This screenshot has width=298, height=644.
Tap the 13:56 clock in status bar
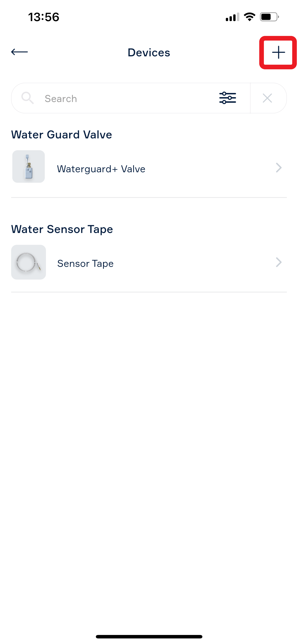click(x=44, y=17)
